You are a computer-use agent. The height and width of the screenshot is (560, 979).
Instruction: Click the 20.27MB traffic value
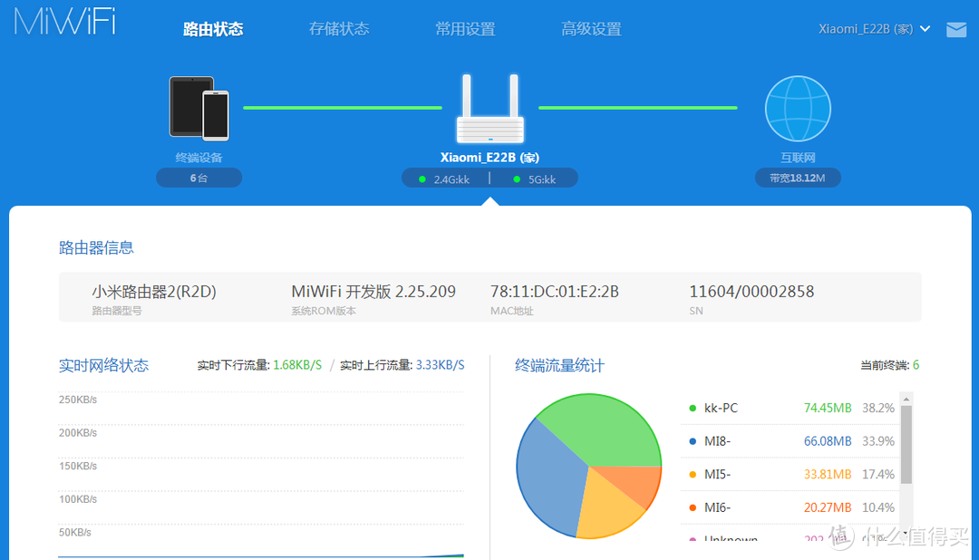pos(828,507)
